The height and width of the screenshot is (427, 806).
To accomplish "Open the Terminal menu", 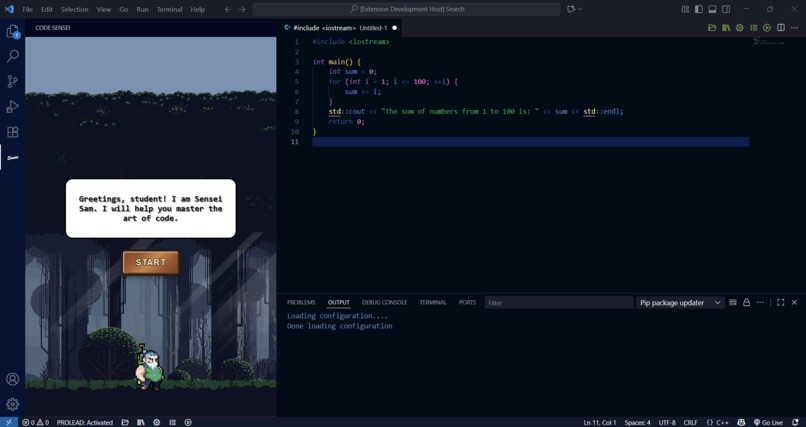I will (169, 9).
